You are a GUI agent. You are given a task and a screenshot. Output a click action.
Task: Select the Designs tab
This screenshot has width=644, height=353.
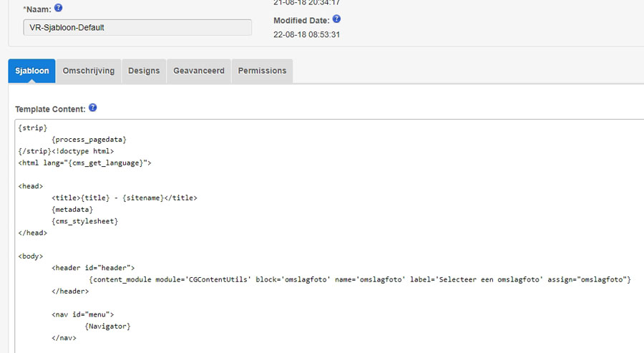(x=144, y=71)
